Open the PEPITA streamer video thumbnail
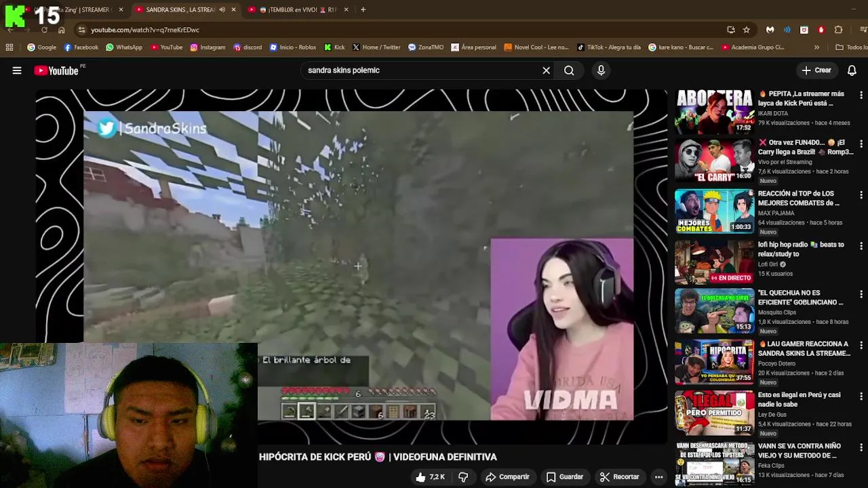 pyautogui.click(x=714, y=112)
